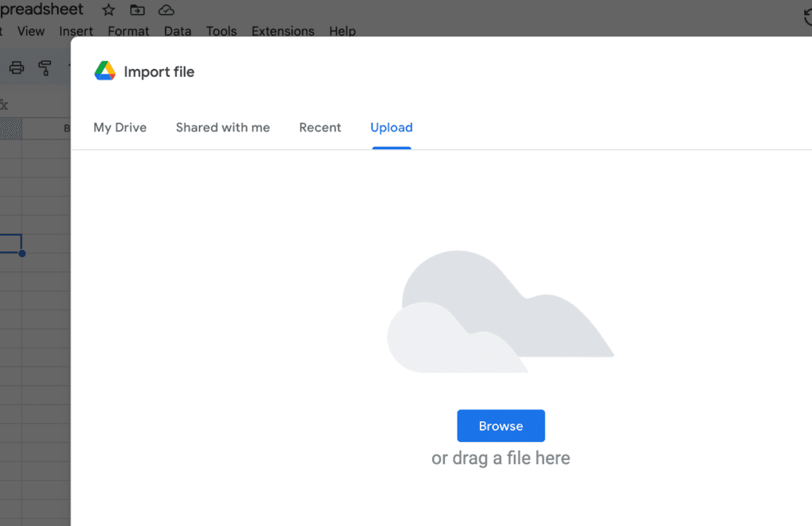The image size is (812, 526).
Task: Check cloud save status
Action: pos(166,10)
